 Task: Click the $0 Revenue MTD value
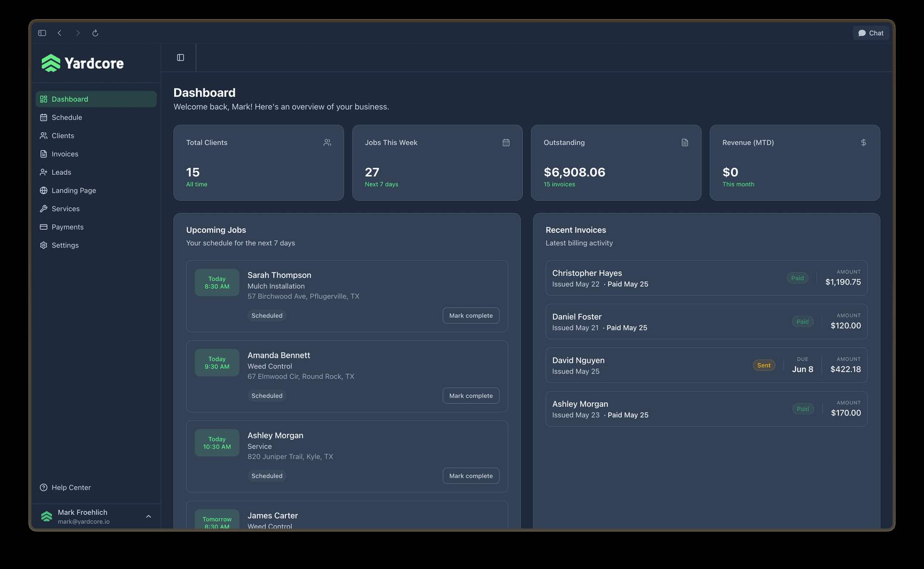[x=730, y=172]
